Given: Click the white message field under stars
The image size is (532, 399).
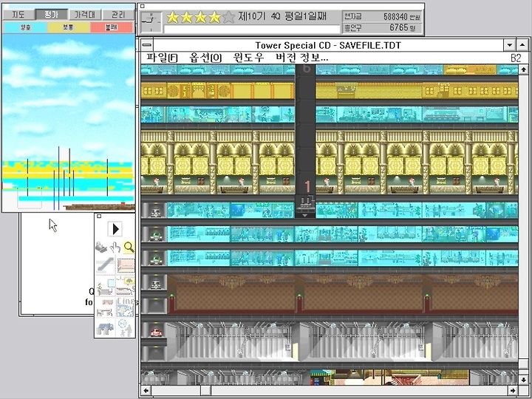Looking at the screenshot, I should tap(252, 29).
